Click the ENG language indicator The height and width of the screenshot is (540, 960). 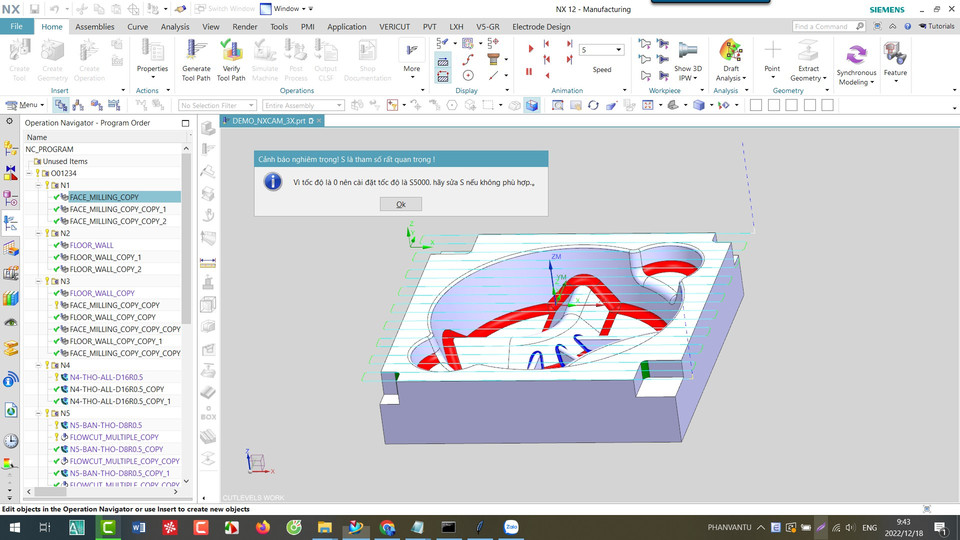point(869,527)
